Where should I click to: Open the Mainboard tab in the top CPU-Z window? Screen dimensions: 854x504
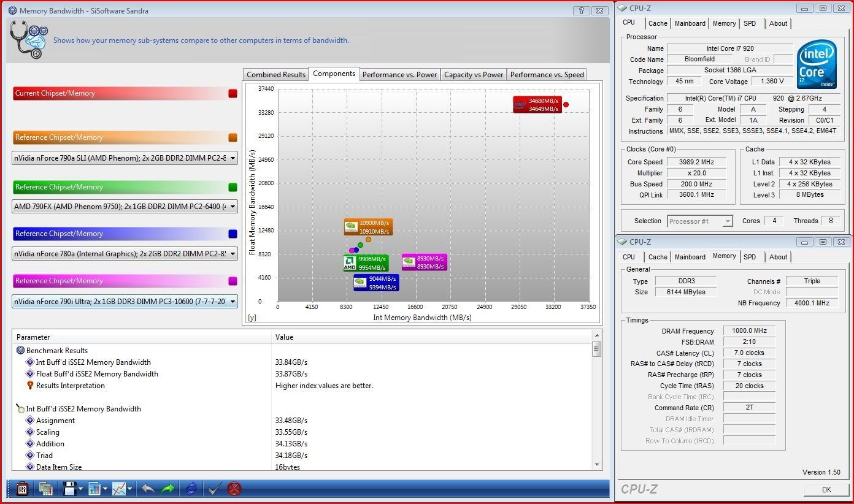click(690, 23)
